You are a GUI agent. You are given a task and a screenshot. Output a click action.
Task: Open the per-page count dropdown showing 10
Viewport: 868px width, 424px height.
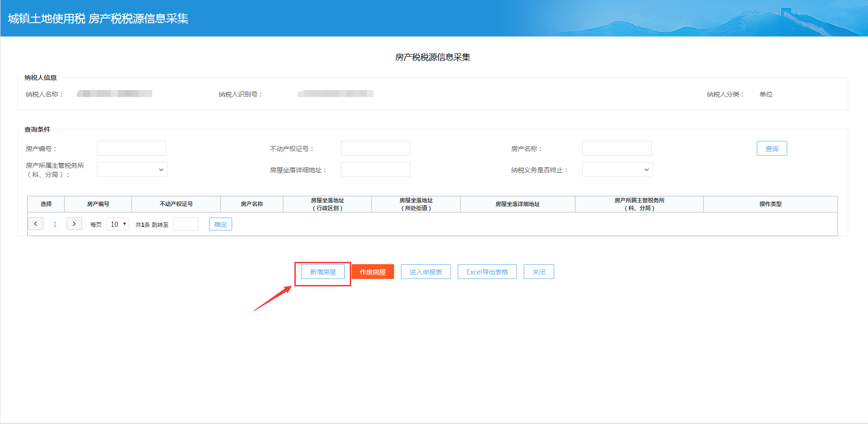tap(118, 224)
